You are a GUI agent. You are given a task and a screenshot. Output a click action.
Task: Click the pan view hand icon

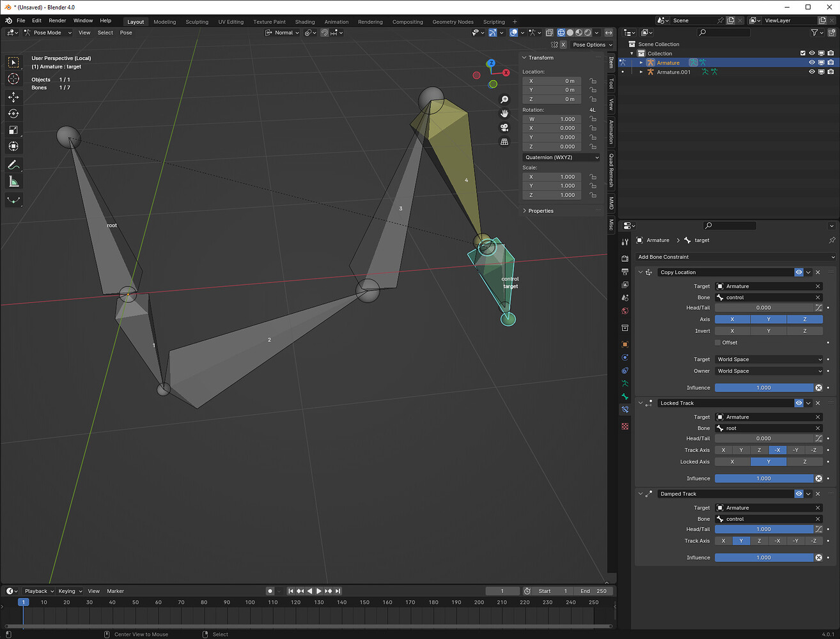tap(504, 114)
